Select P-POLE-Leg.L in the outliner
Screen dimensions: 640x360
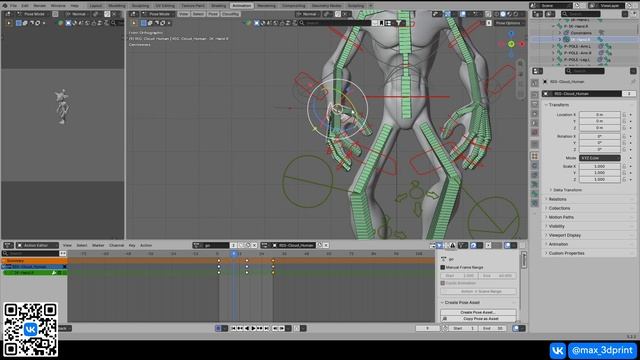coord(577,60)
